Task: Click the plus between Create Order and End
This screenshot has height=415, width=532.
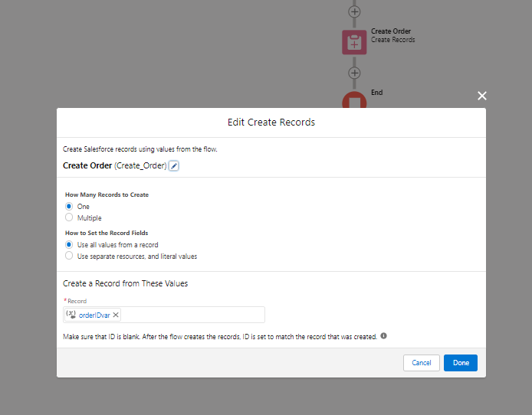Action: click(x=354, y=74)
